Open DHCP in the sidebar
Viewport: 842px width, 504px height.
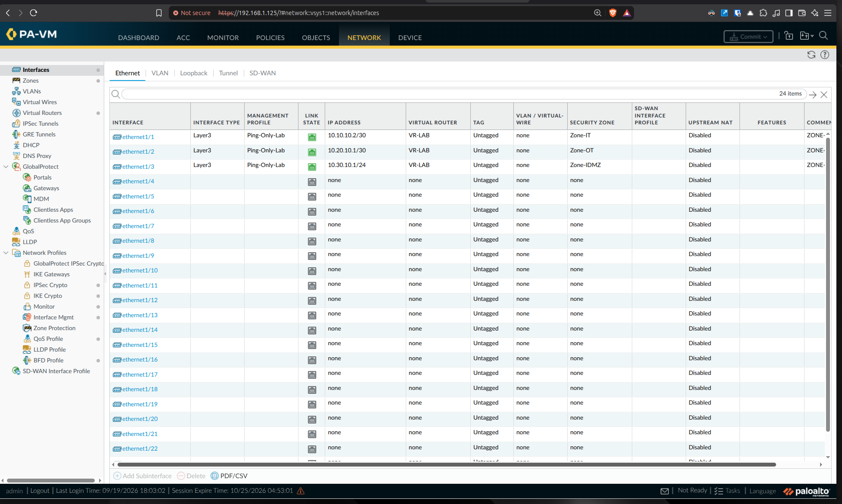31,145
